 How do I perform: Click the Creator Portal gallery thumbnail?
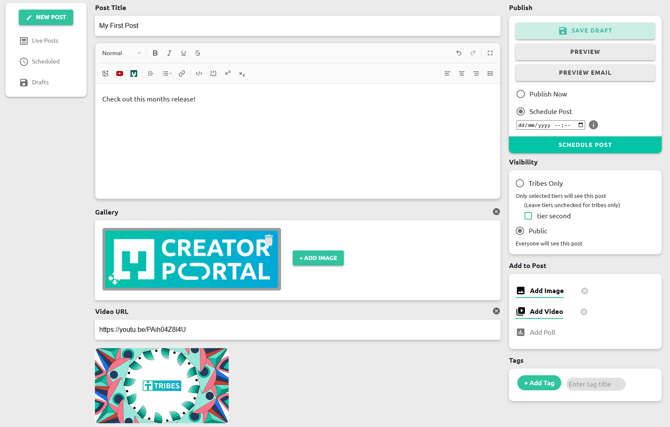191,259
